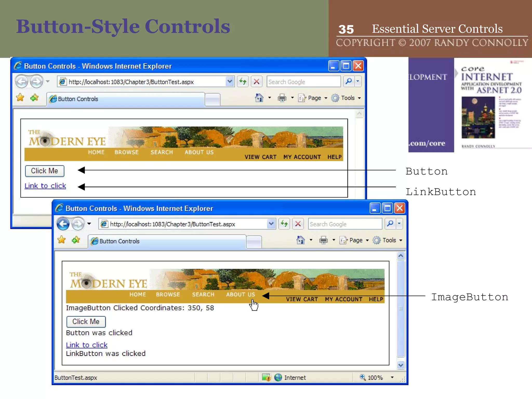Click search magnifier in rear browser window

point(349,81)
